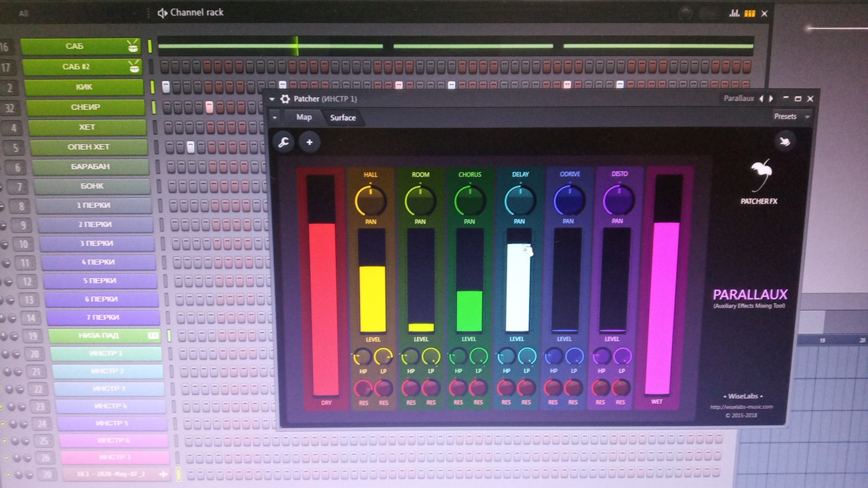Click the piano-roll icon on НИЗА ПАД channel

tap(153, 335)
